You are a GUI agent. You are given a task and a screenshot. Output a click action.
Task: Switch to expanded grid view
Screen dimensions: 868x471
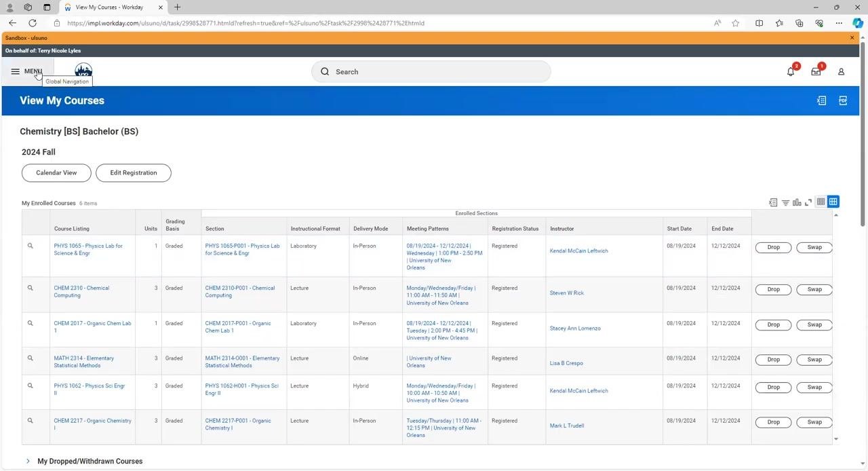click(x=833, y=202)
